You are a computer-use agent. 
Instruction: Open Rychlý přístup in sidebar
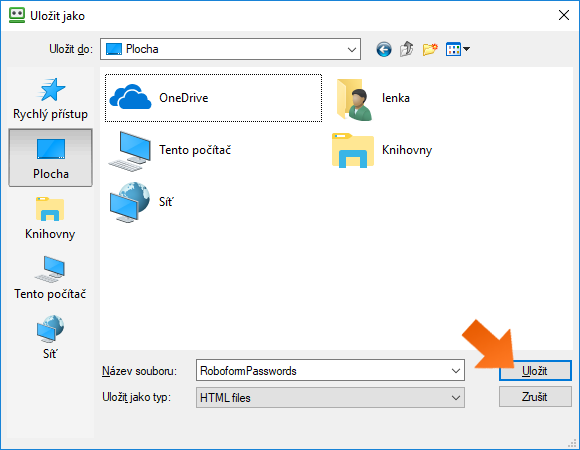(x=50, y=99)
